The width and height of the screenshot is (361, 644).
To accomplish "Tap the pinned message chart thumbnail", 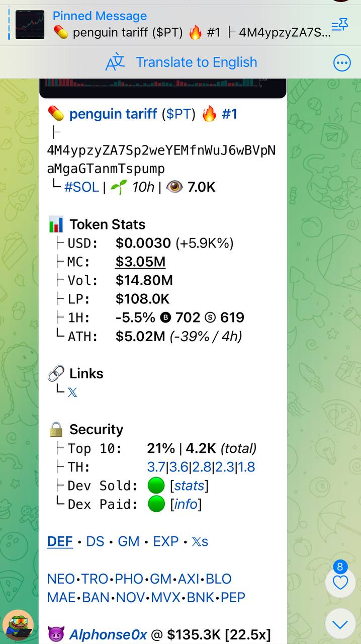I will (30, 25).
